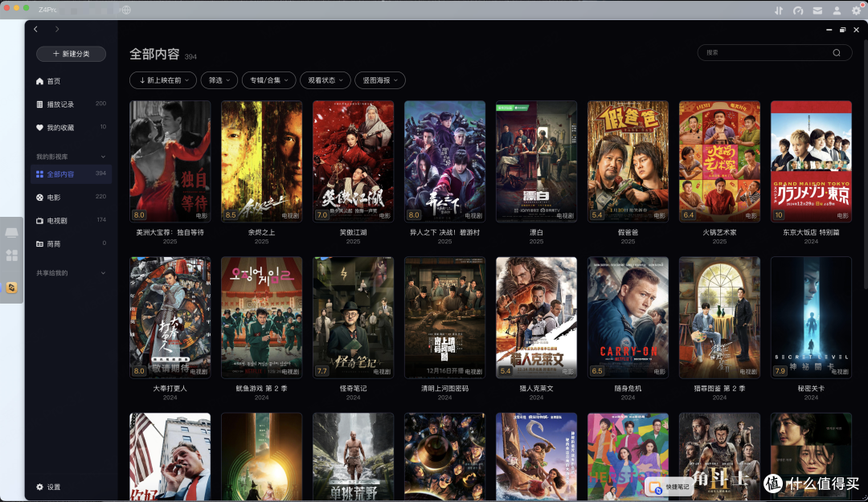Go forward with the right arrow
The height and width of the screenshot is (502, 868).
click(57, 30)
